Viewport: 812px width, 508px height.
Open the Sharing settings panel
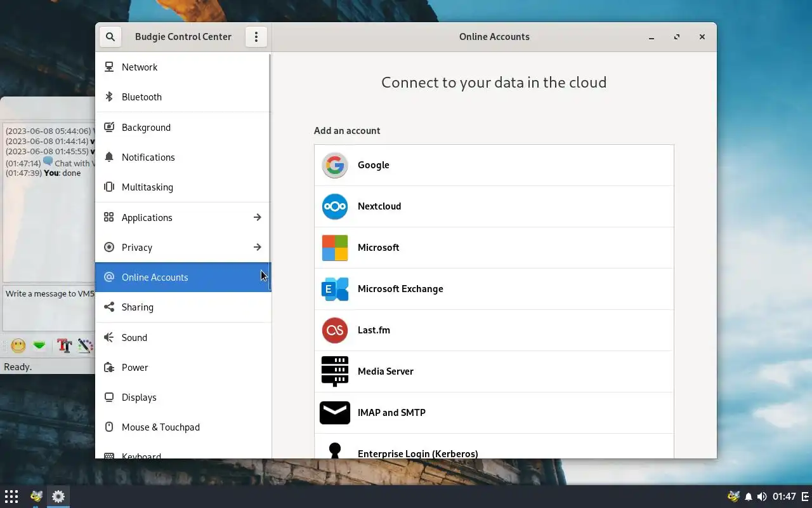(183, 307)
